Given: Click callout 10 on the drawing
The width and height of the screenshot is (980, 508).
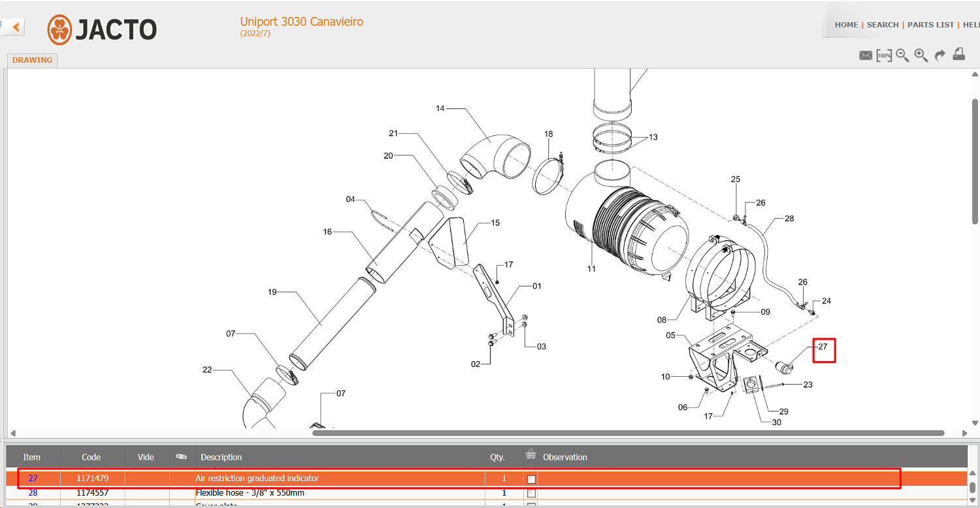Looking at the screenshot, I should [x=665, y=376].
